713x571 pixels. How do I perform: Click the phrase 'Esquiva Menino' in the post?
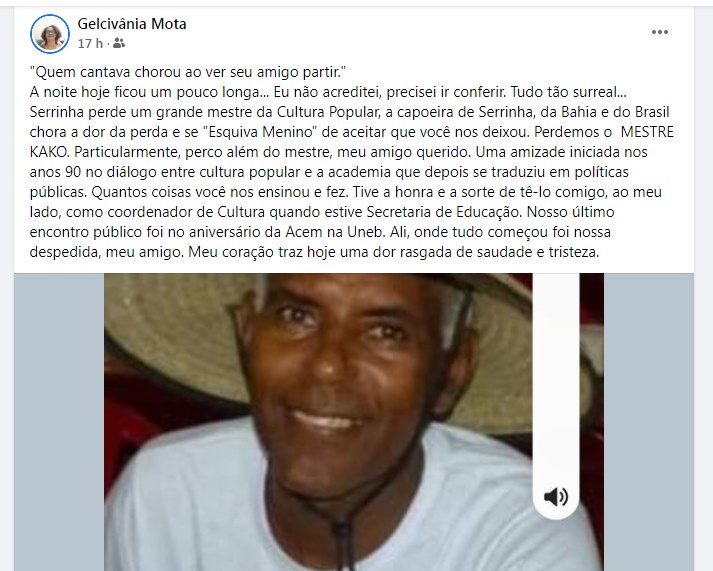click(x=261, y=132)
